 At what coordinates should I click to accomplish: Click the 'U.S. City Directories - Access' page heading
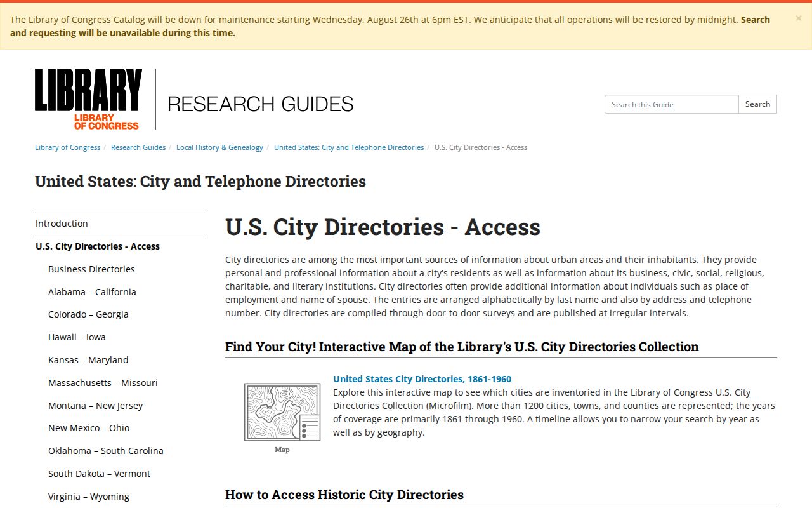(x=383, y=227)
